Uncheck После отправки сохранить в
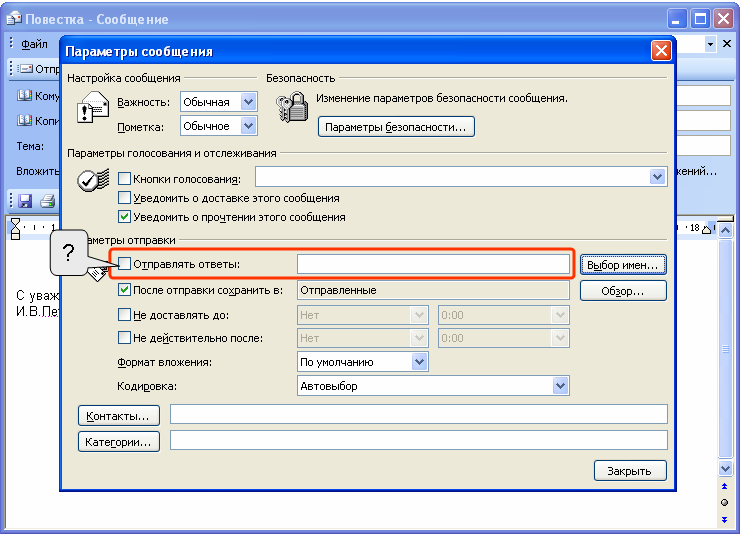Viewport: 742px width, 534px height. click(124, 290)
